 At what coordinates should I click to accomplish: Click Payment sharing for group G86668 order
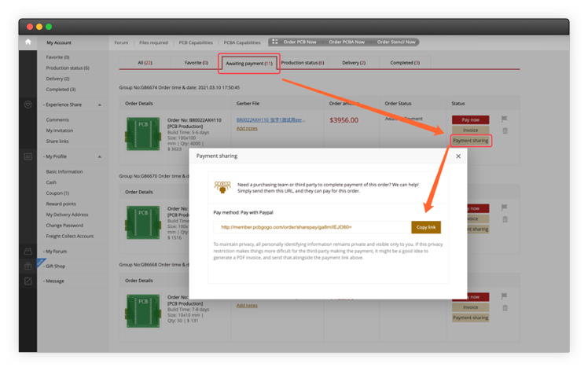click(x=470, y=318)
